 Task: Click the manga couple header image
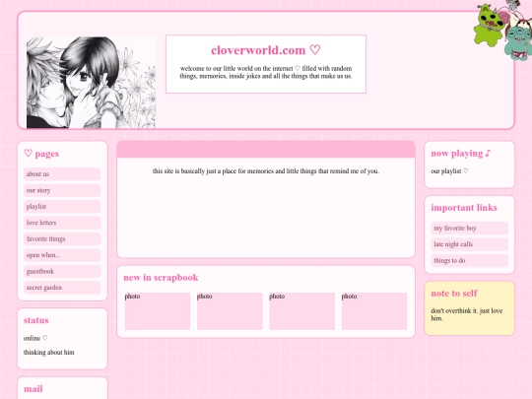[x=91, y=83]
